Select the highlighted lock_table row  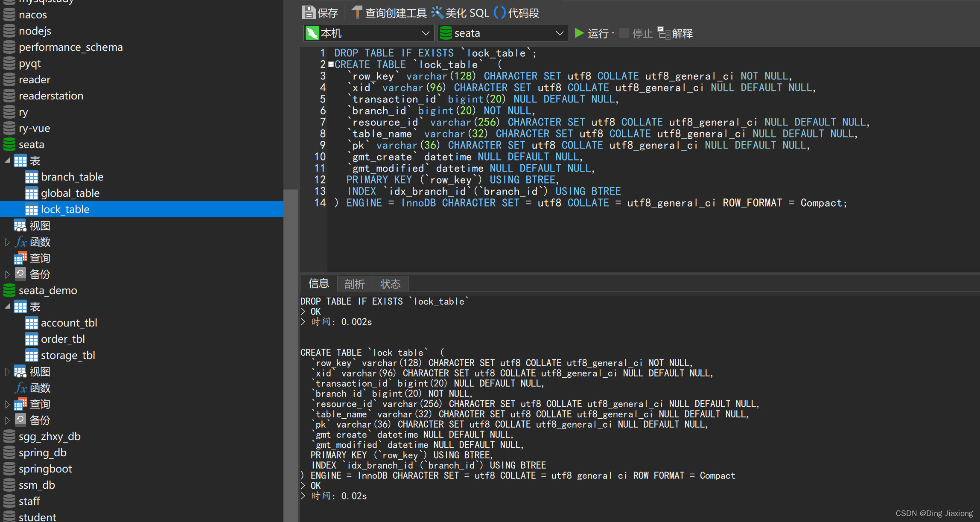pyautogui.click(x=142, y=210)
